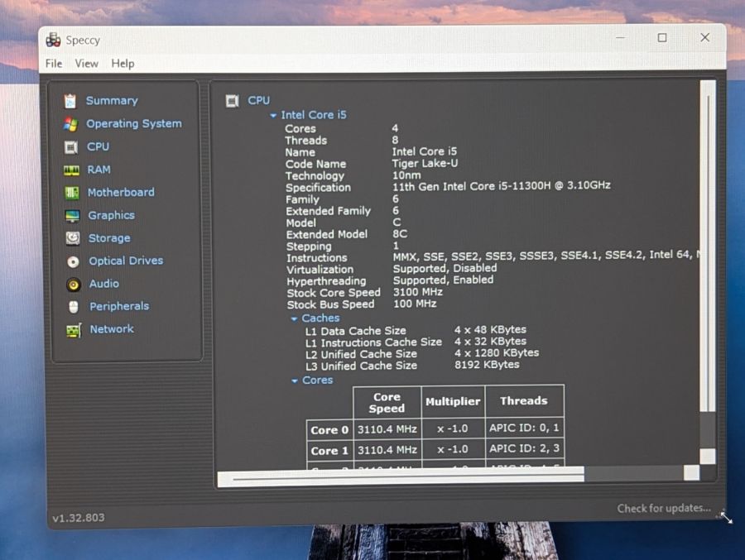Click the Instructions value MMX, SSE list
The image size is (745, 560).
[546, 256]
